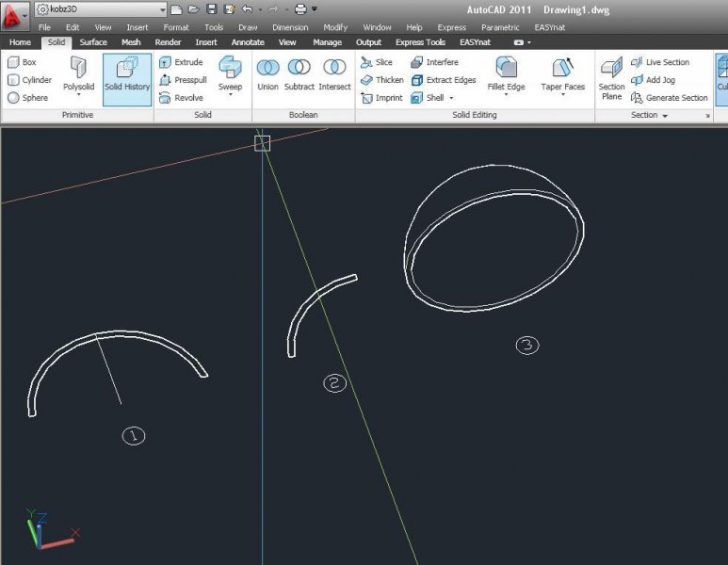Screen dimensions: 728x565
Task: Open the Shell dropdown arrow
Action: [451, 98]
